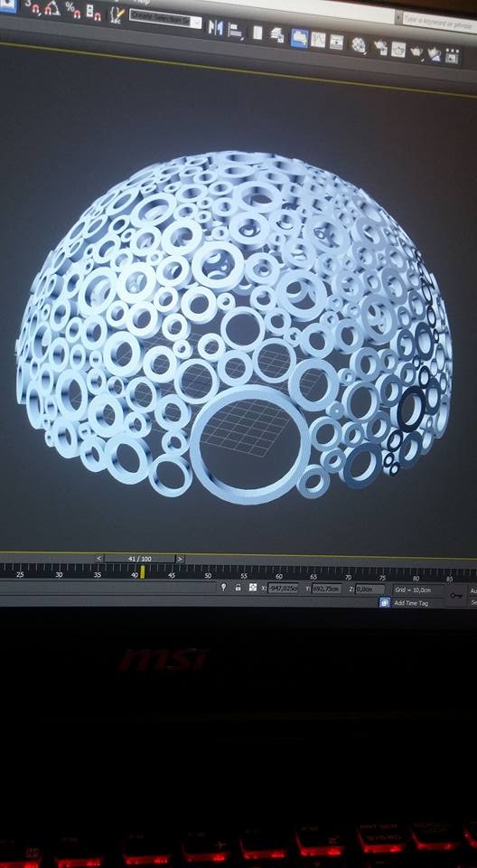Viewport: 477px width, 868px height.
Task: Expand the search box dropdown arrow
Action: 398,16
